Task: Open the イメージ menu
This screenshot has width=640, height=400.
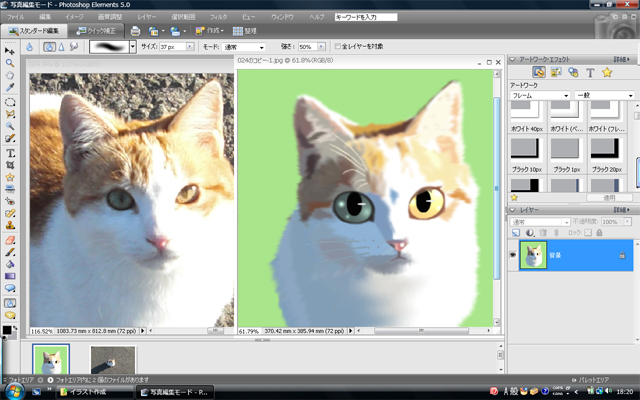Action: [74, 17]
